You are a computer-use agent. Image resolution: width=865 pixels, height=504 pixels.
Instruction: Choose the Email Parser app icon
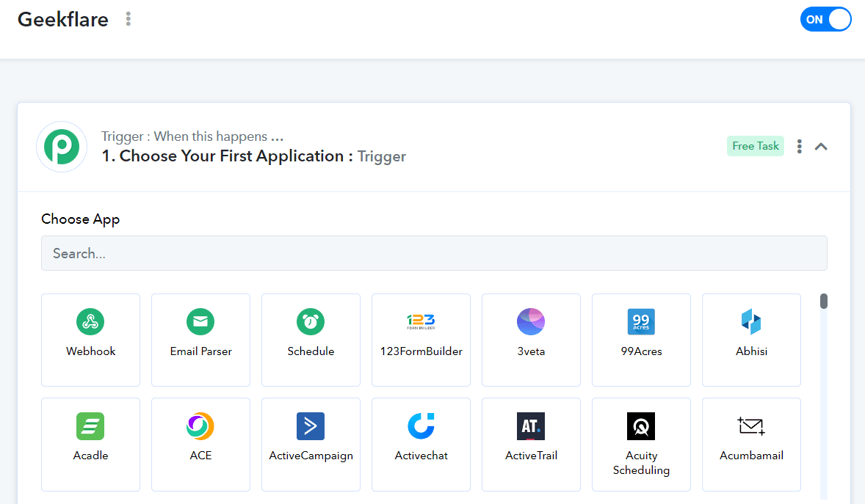click(x=200, y=321)
